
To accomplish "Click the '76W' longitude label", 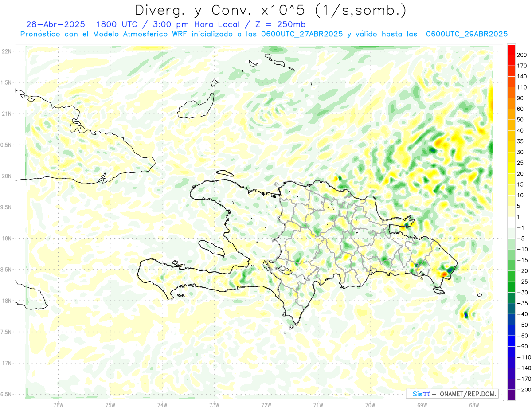I will click(58, 405).
